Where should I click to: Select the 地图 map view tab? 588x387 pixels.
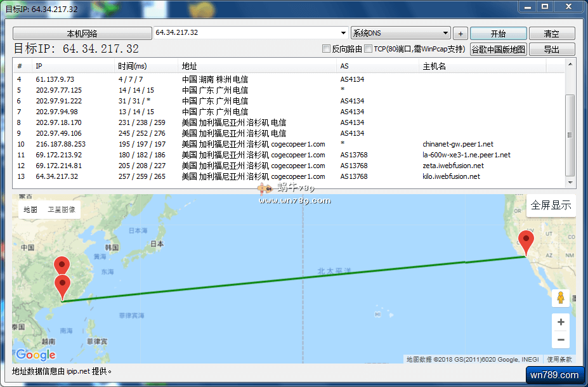(30, 210)
